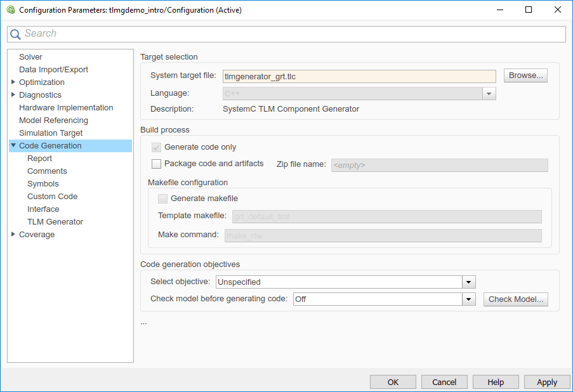Click the Apply button

[x=546, y=382]
